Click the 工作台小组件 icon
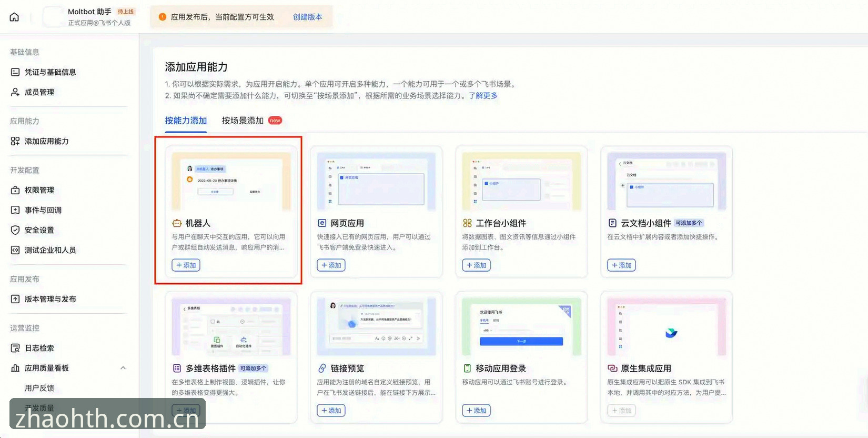Screen dimensions: 868x438 (x=467, y=223)
